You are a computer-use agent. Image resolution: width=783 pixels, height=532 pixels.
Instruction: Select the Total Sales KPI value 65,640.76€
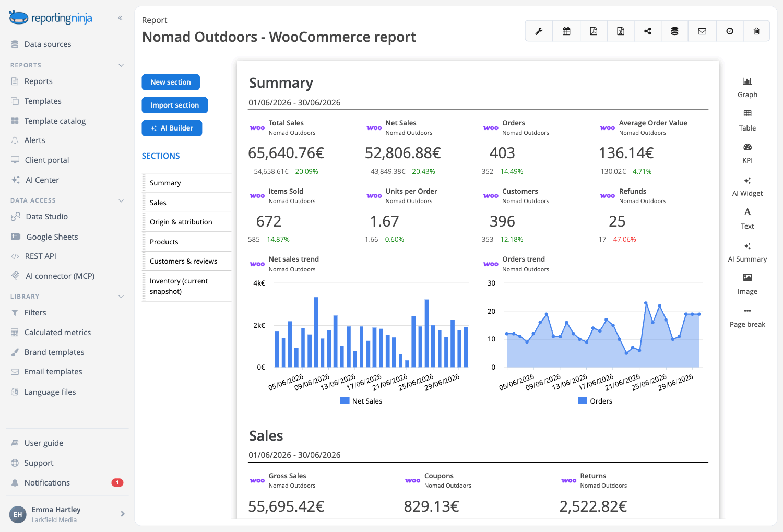point(286,153)
